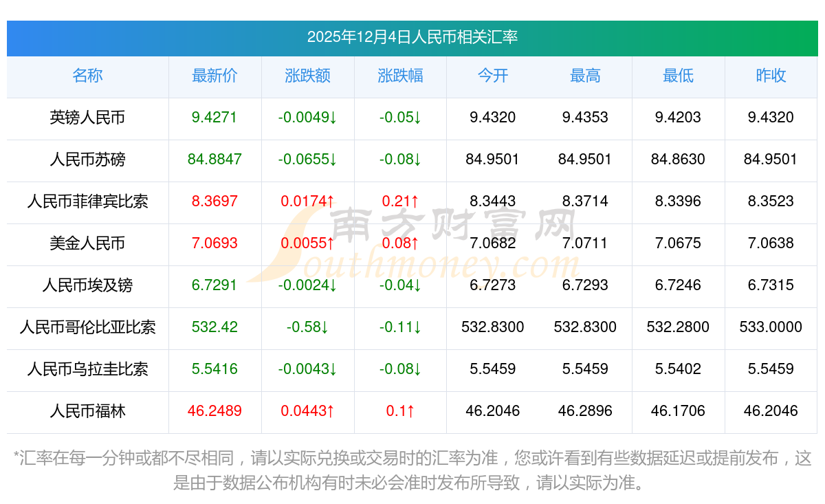Image resolution: width=825 pixels, height=504 pixels.
Task: Click change amount -0.0024↓
Action: point(307,285)
